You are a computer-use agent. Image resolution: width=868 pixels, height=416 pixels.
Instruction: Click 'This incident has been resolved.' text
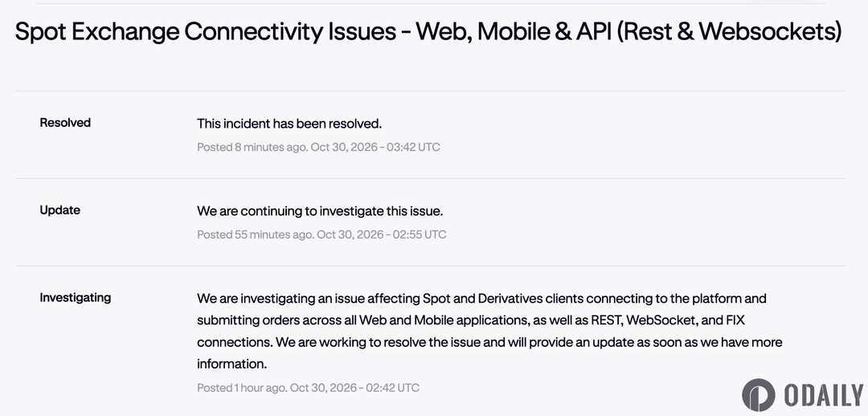(x=289, y=124)
